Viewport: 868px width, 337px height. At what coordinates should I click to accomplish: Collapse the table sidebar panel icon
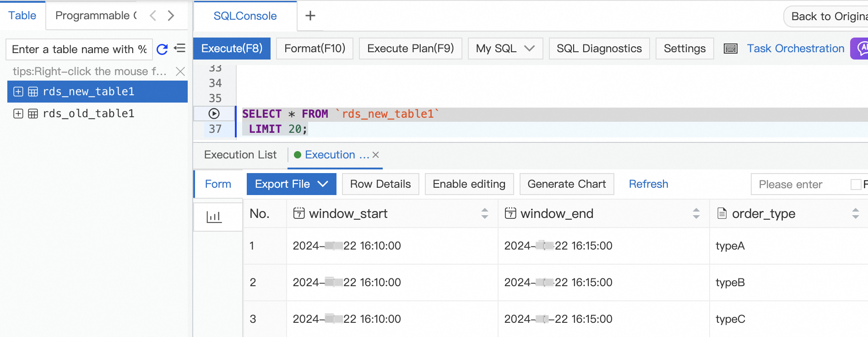click(179, 48)
